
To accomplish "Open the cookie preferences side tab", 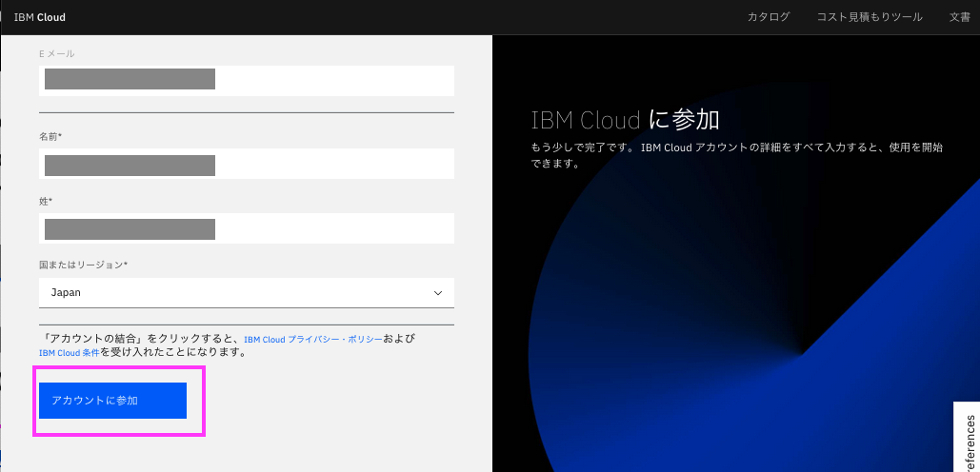I will [x=967, y=437].
